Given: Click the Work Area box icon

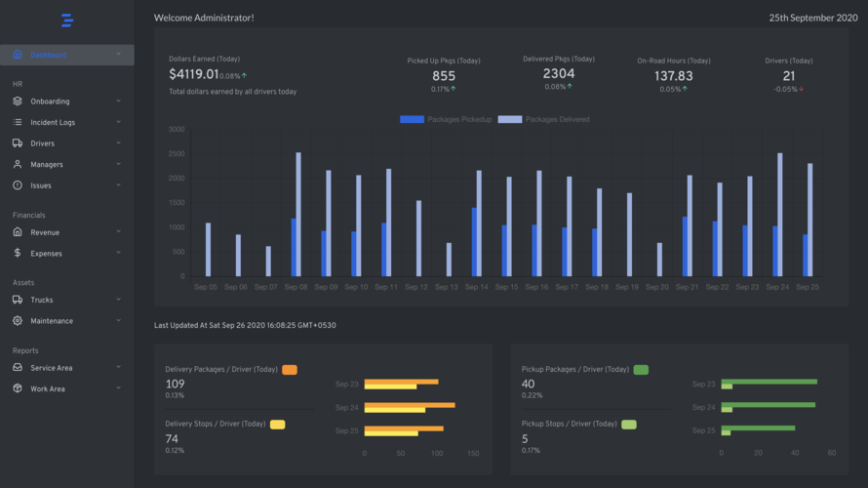Looking at the screenshot, I should tap(18, 388).
